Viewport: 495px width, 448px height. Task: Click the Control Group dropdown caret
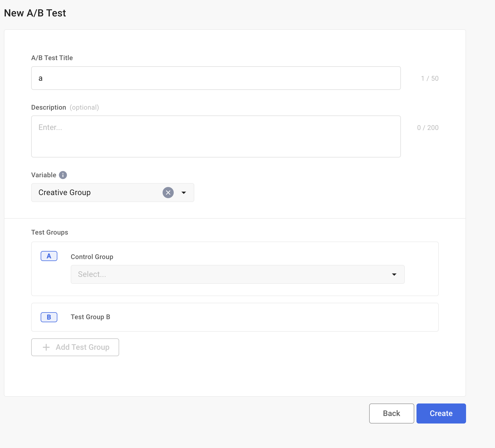click(394, 274)
